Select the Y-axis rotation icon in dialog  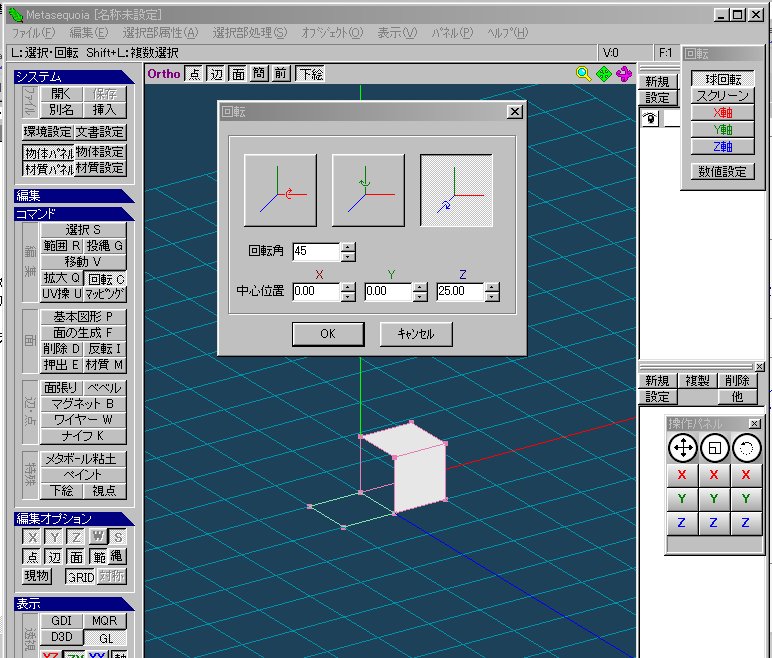[x=368, y=191]
